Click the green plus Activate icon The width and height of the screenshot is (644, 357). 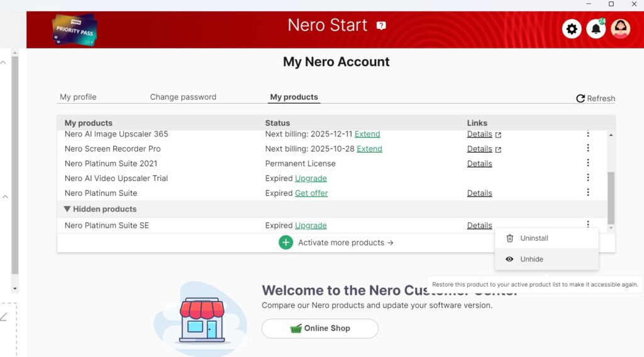point(286,243)
